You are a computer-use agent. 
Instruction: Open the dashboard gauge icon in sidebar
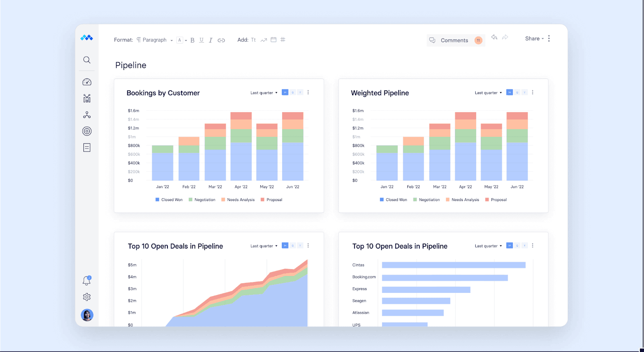click(x=87, y=82)
